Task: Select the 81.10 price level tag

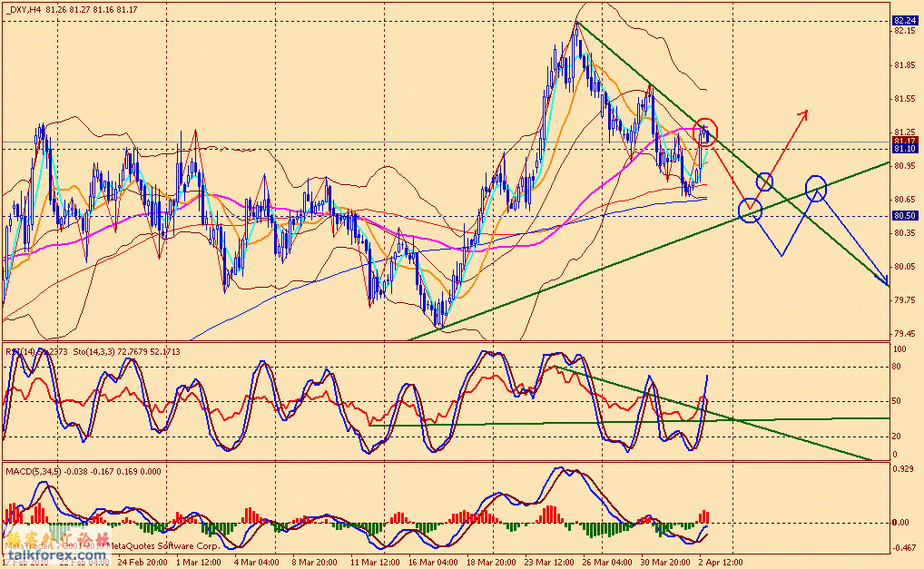Action: (905, 149)
